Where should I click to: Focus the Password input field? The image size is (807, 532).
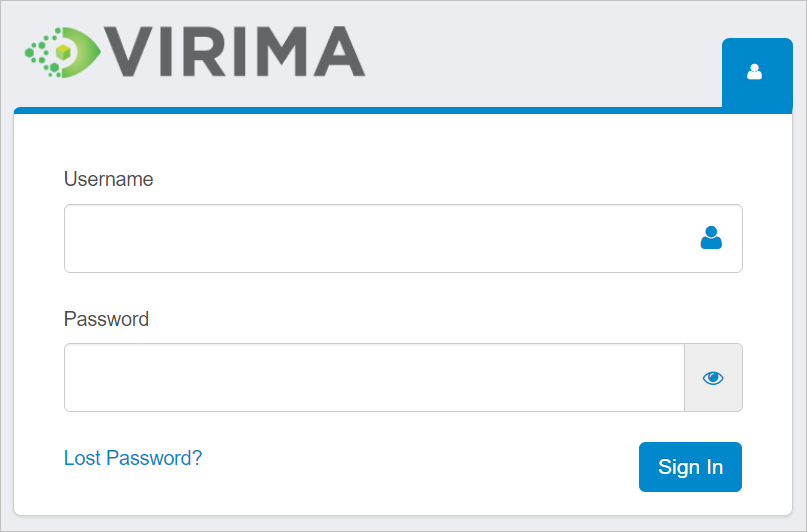[374, 378]
